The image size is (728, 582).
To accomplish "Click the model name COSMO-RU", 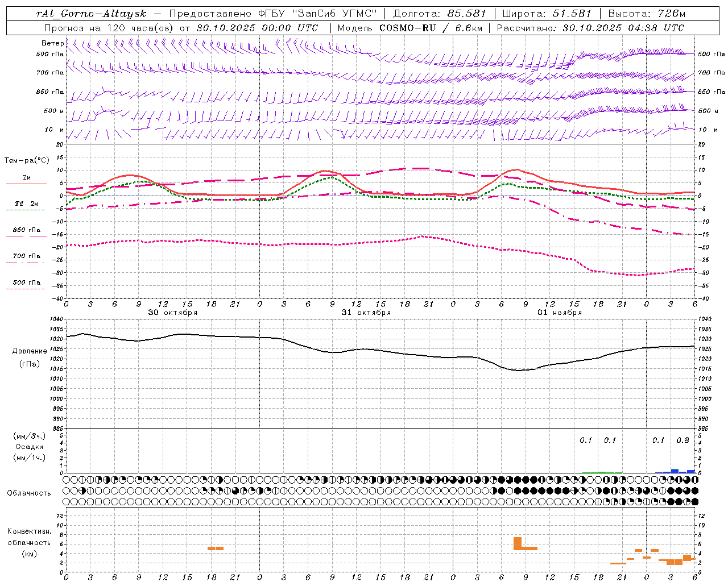I will pyautogui.click(x=408, y=28).
